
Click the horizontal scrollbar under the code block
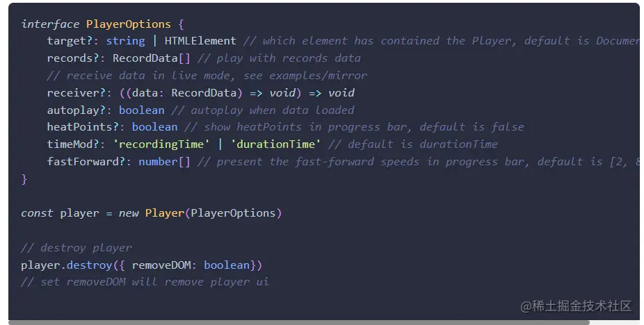pos(299,322)
